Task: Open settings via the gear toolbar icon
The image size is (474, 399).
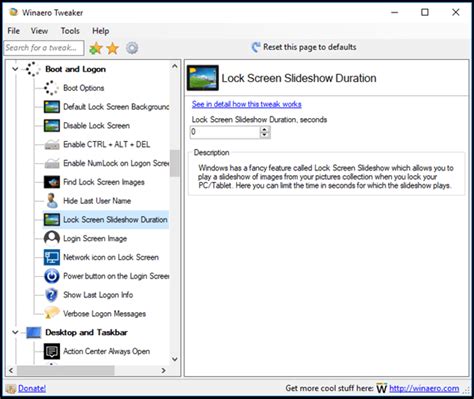Action: click(x=132, y=48)
